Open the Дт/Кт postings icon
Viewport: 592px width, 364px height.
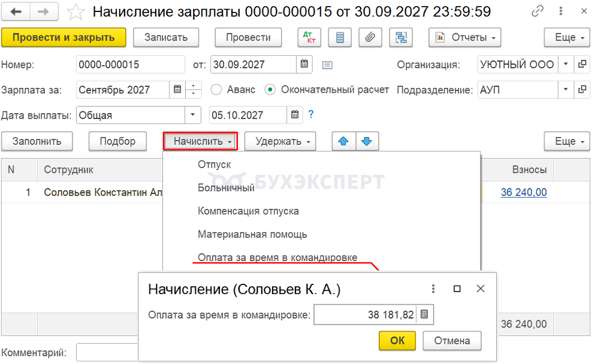tap(309, 37)
